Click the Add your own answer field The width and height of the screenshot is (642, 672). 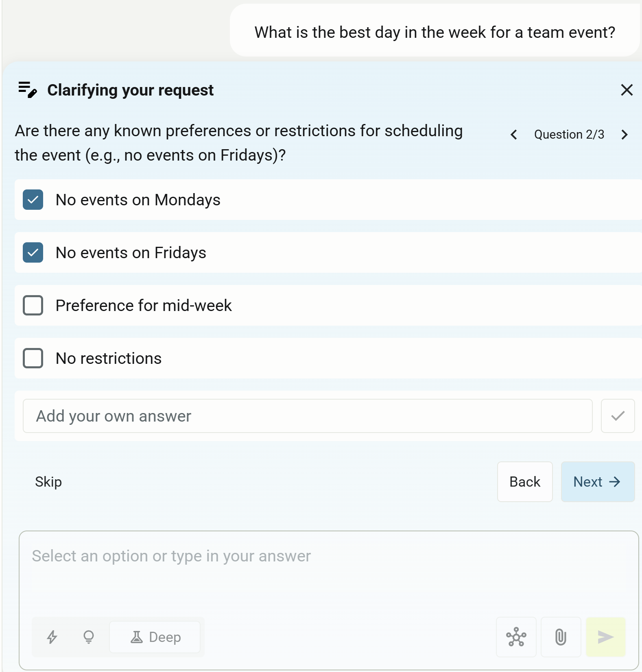click(x=308, y=415)
